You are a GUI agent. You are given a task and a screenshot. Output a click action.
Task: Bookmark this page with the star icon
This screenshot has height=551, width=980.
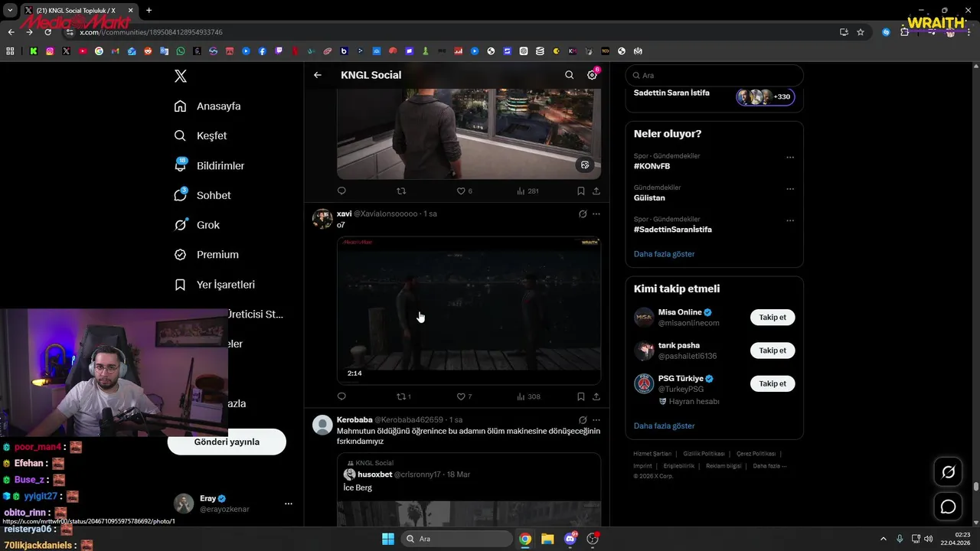click(x=861, y=32)
